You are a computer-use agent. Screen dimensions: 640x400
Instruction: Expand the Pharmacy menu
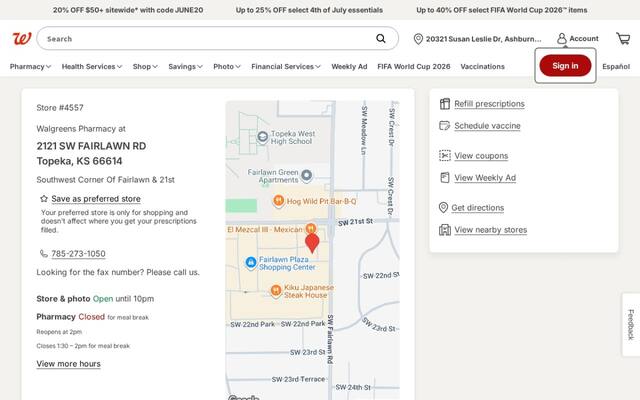coord(30,66)
